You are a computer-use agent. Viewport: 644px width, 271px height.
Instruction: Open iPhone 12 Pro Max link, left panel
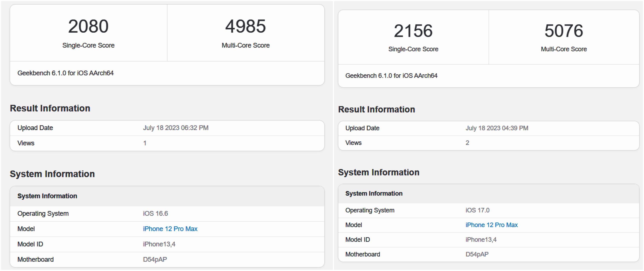click(x=170, y=229)
